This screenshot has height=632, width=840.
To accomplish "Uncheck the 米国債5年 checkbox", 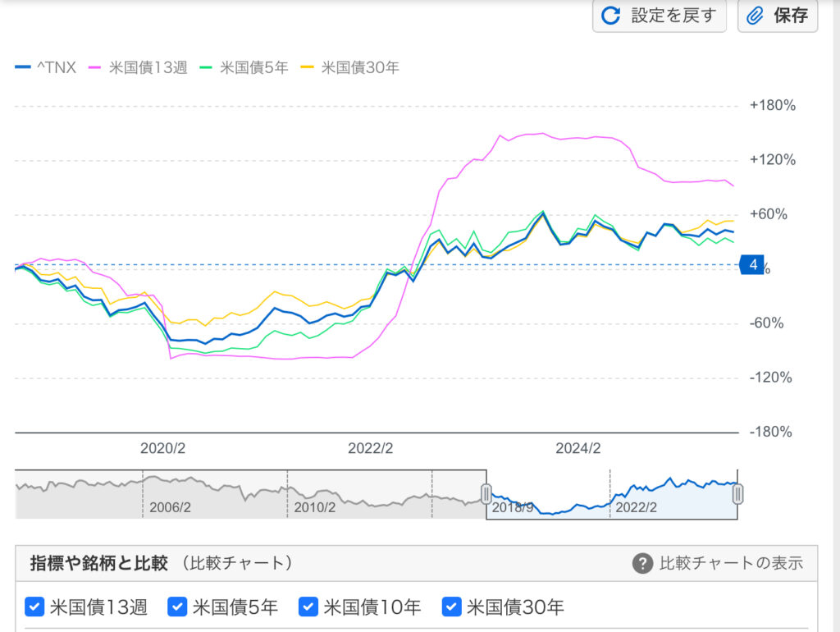I will click(177, 607).
